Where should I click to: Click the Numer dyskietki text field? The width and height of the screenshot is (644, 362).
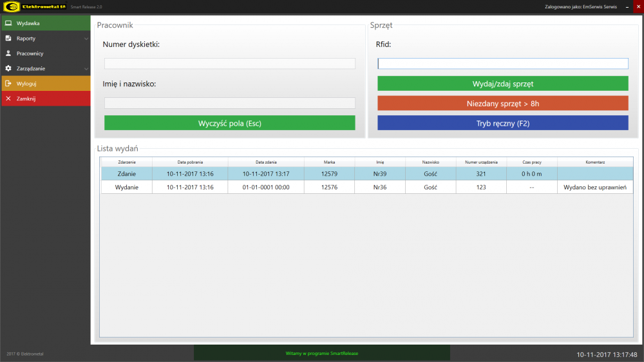pyautogui.click(x=229, y=64)
